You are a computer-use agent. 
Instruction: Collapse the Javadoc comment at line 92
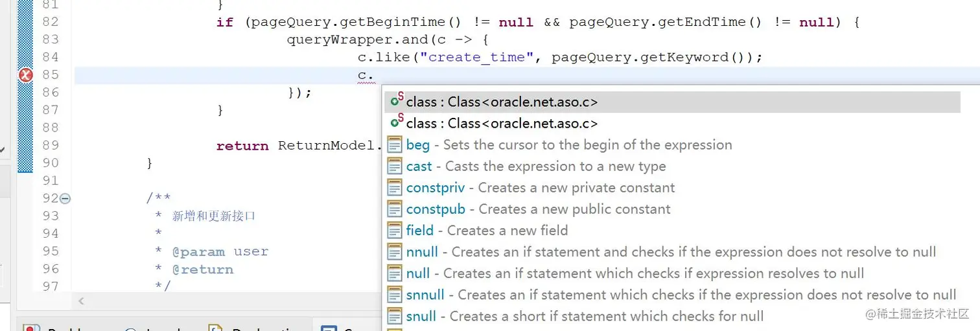65,198
